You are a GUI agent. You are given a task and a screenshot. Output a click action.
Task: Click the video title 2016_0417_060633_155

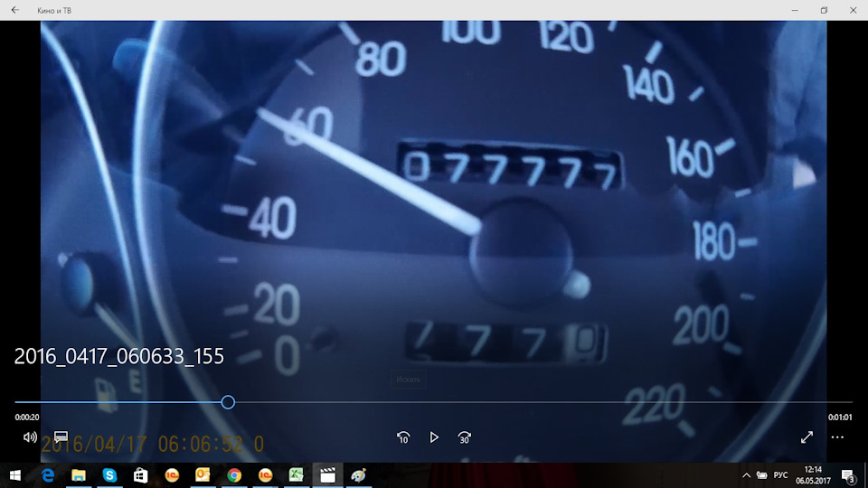pos(119,356)
